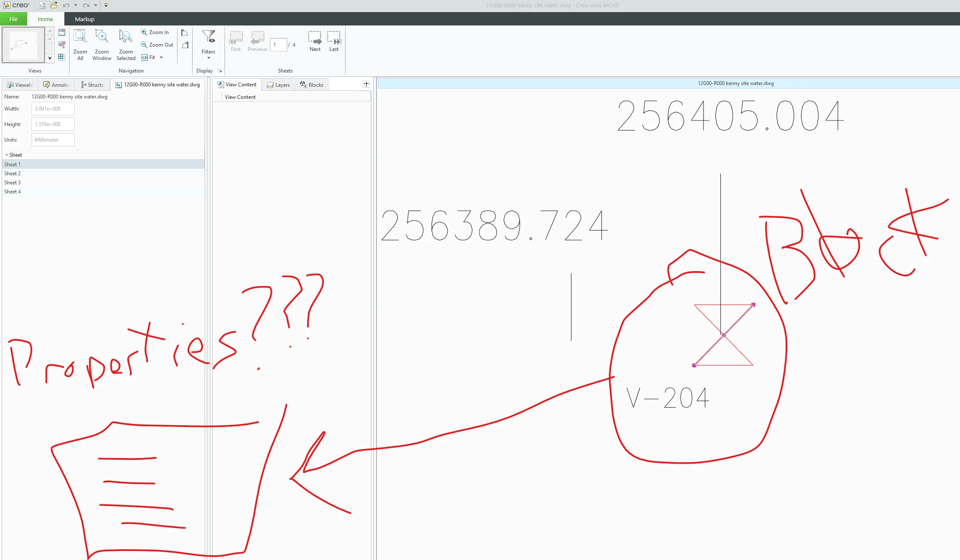
Task: Open the Blocks tab
Action: tap(312, 85)
